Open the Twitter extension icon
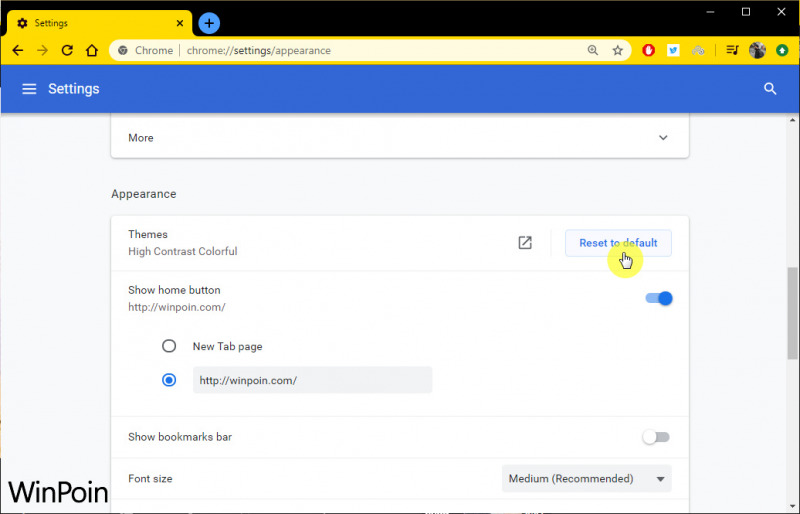 tap(673, 50)
